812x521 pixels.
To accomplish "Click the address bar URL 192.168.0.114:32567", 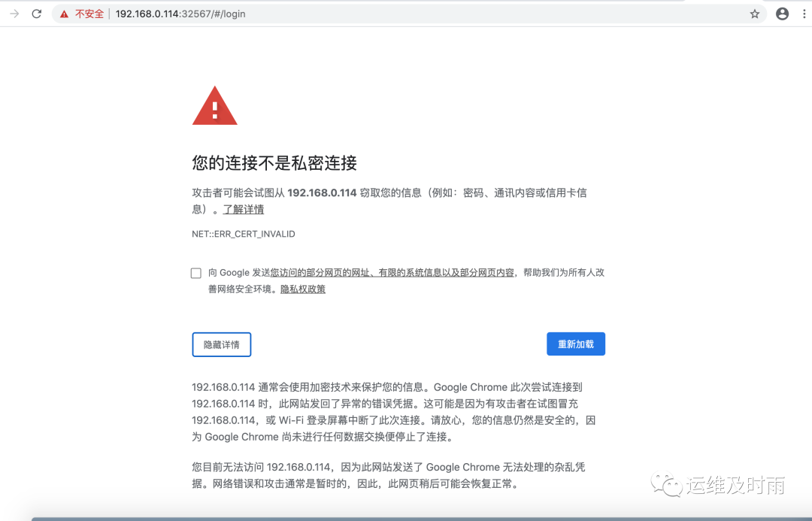I will (x=180, y=14).
